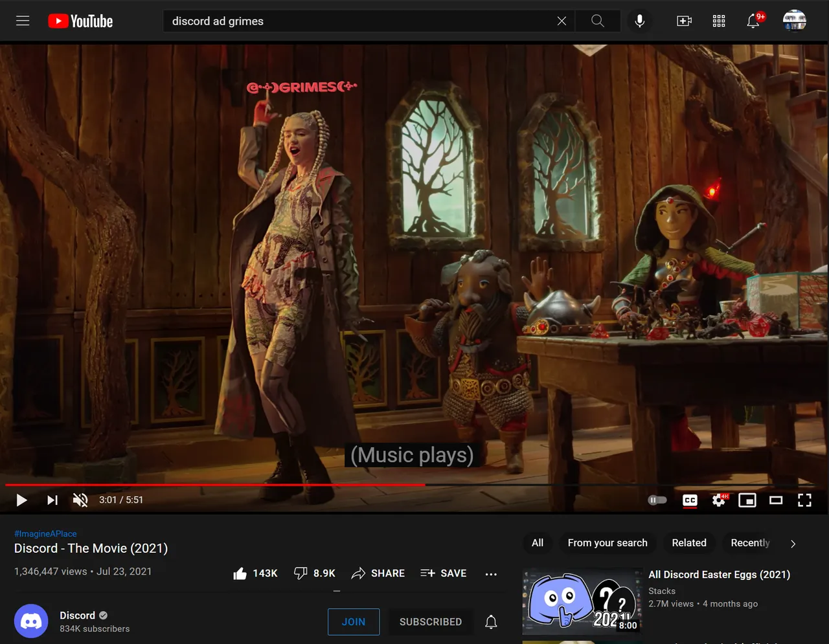829x644 pixels.
Task: Click the magnifier search button
Action: point(598,21)
